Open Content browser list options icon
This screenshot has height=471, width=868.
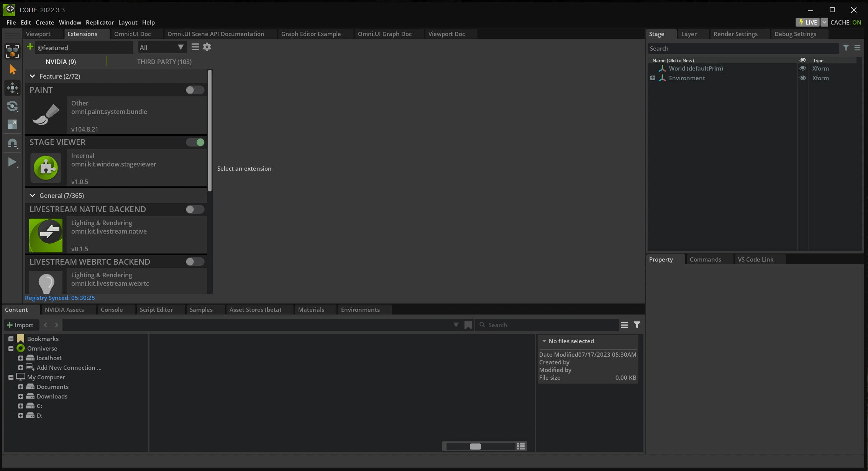point(624,325)
